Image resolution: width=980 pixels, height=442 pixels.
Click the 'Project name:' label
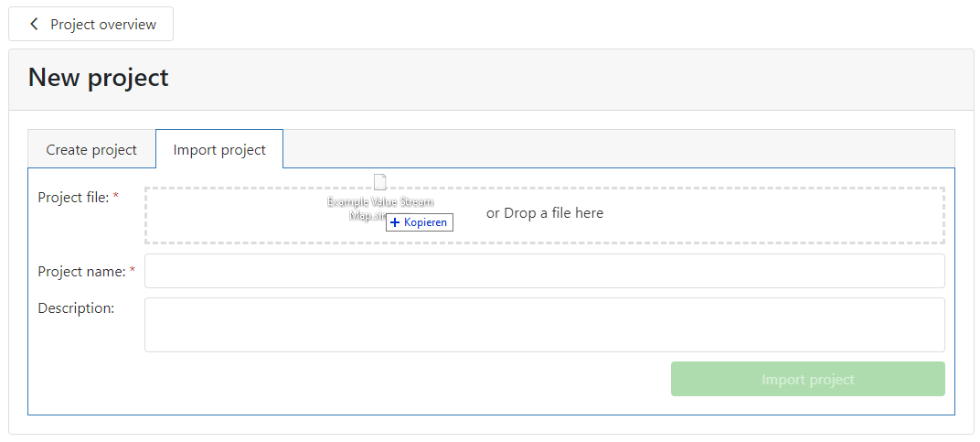point(81,272)
